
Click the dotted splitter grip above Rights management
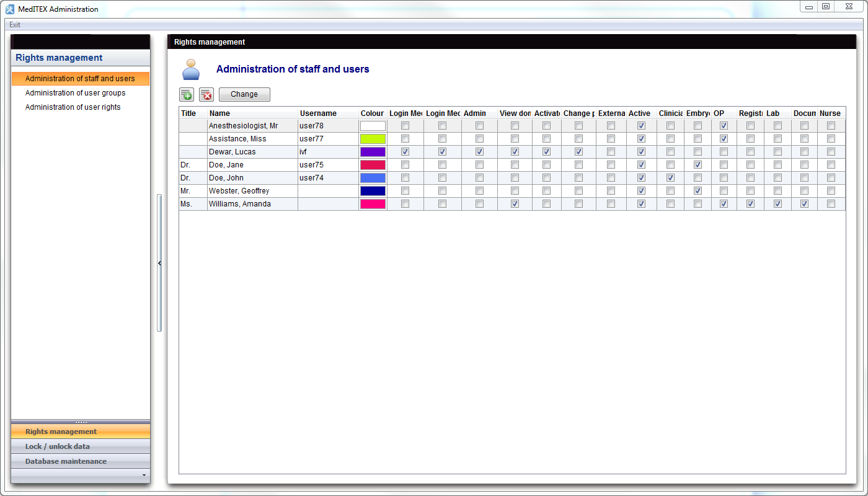point(81,422)
